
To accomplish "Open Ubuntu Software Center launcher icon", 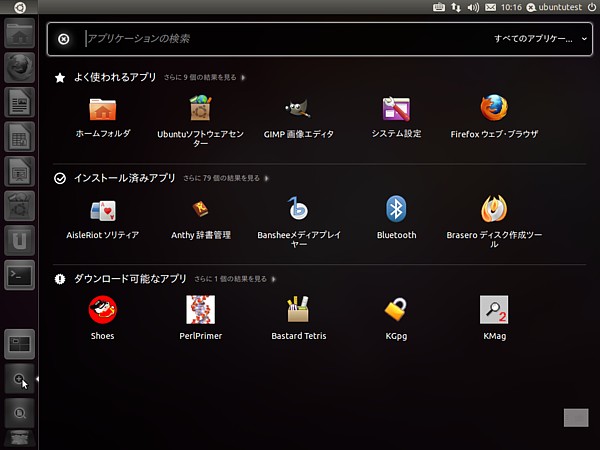I will click(20, 206).
